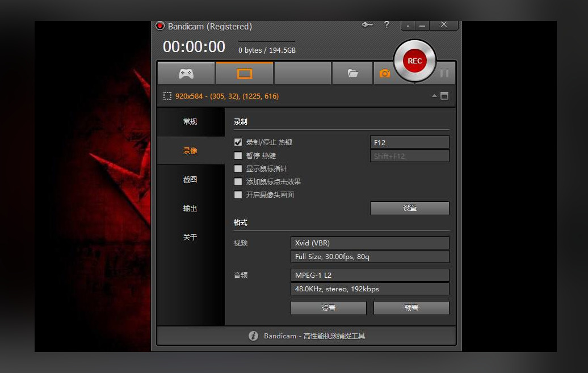Viewport: 588px width, 373px height.
Task: Click the info icon in status bar
Action: [x=254, y=336]
